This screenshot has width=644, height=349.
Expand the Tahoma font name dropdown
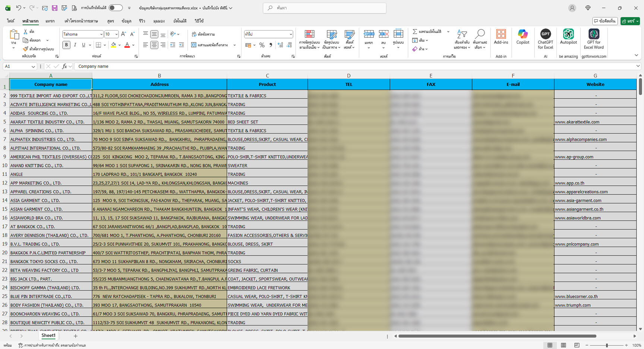click(x=101, y=34)
